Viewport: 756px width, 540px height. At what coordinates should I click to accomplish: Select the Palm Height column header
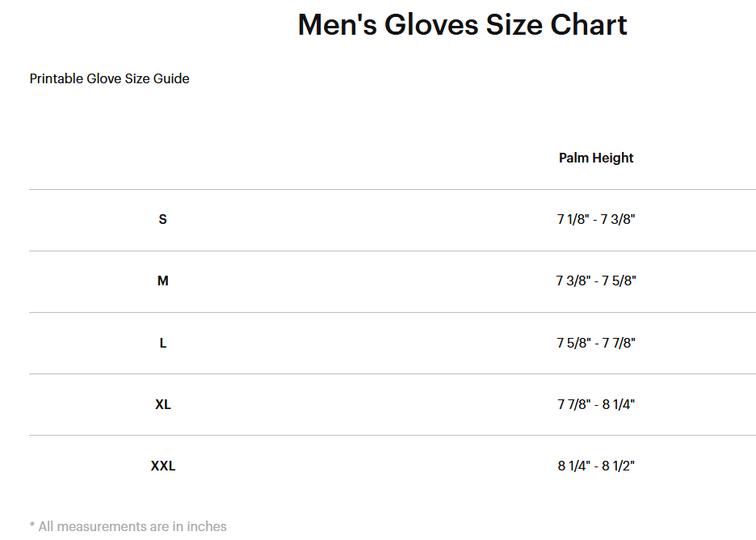[x=596, y=158]
